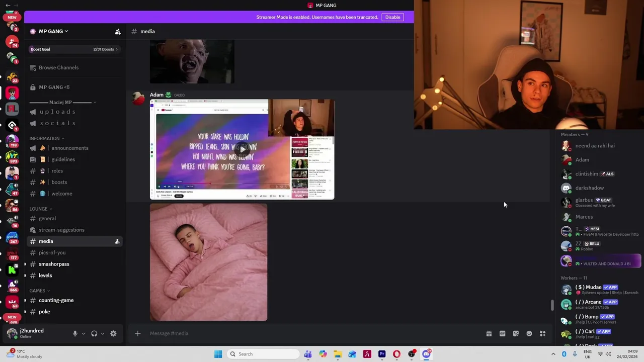This screenshot has width=644, height=362.
Task: Click the create invite icon on media channel
Action: (117, 241)
